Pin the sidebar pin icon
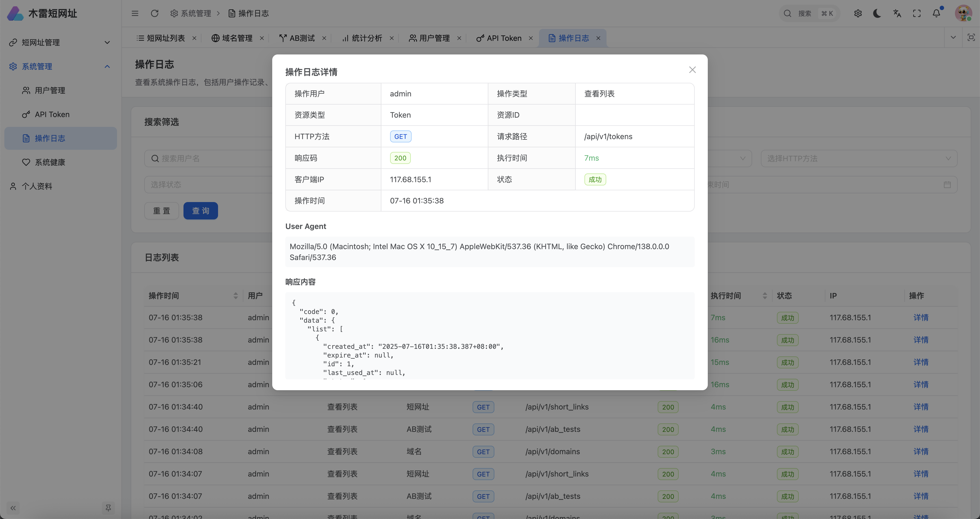This screenshot has height=519, width=980. tap(108, 508)
